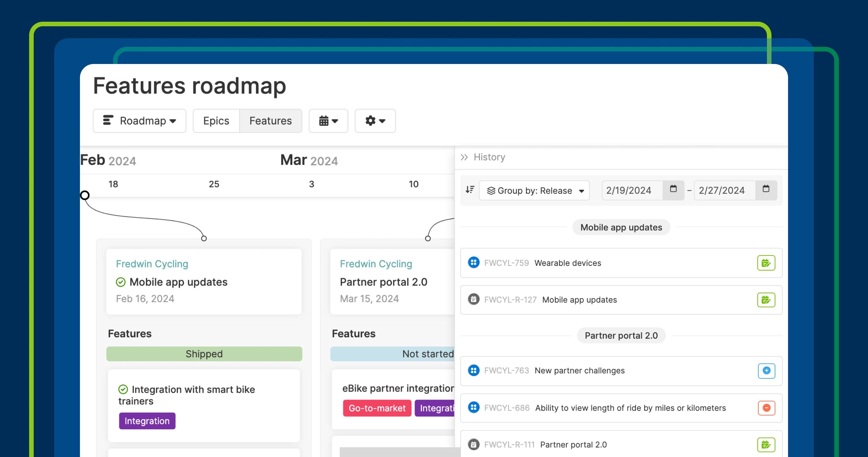This screenshot has width=868, height=457.
Task: Open calendar picker for end date 2/27/2024
Action: pos(765,190)
